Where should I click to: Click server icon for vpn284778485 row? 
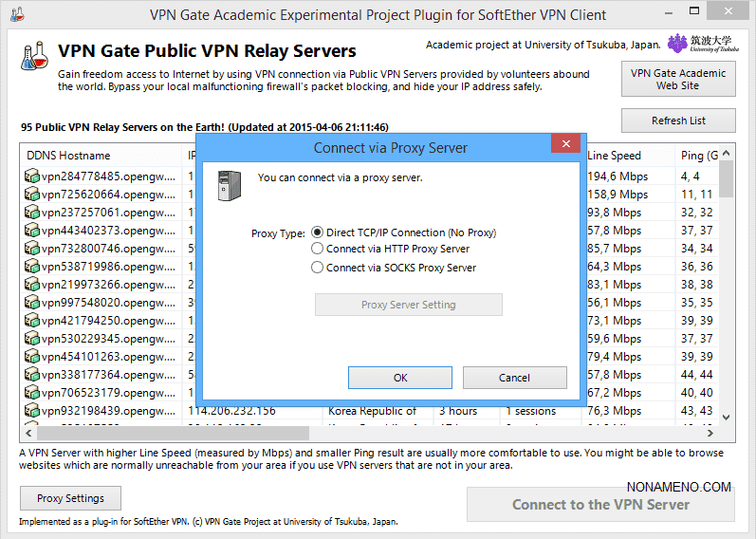[x=32, y=177]
